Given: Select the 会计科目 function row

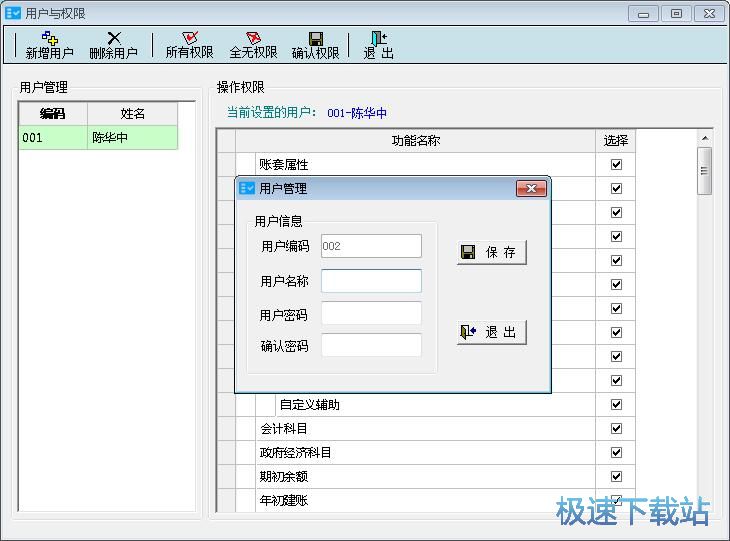Looking at the screenshot, I should pos(426,428).
